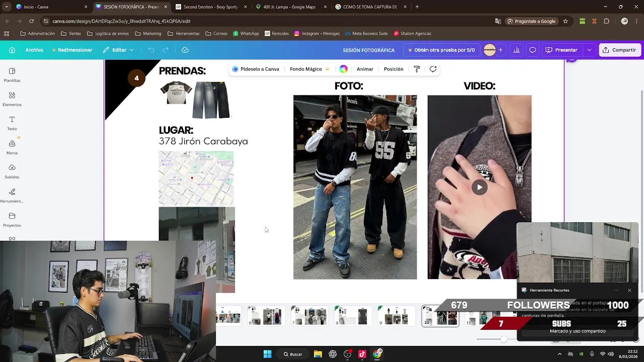
Task: Open a new browser tab
Action: coord(417,7)
